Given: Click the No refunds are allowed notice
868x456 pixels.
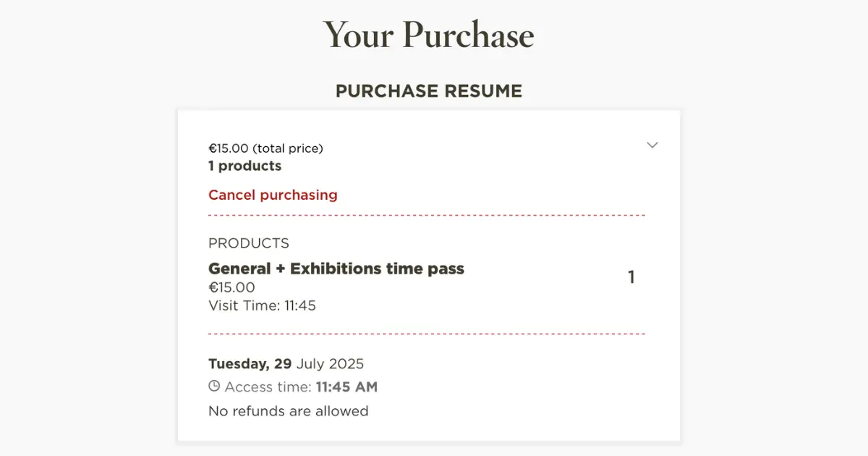Looking at the screenshot, I should [x=288, y=411].
